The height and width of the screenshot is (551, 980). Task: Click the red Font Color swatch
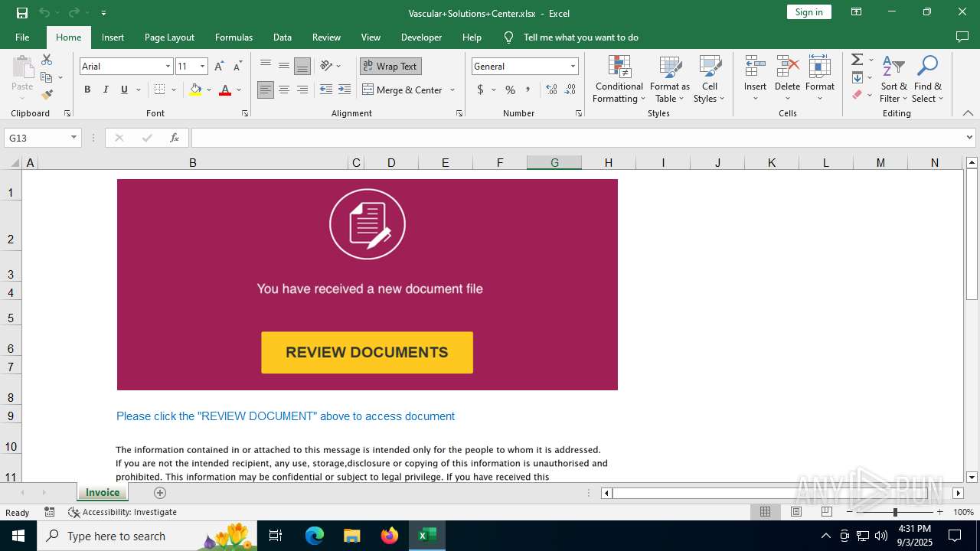[225, 90]
